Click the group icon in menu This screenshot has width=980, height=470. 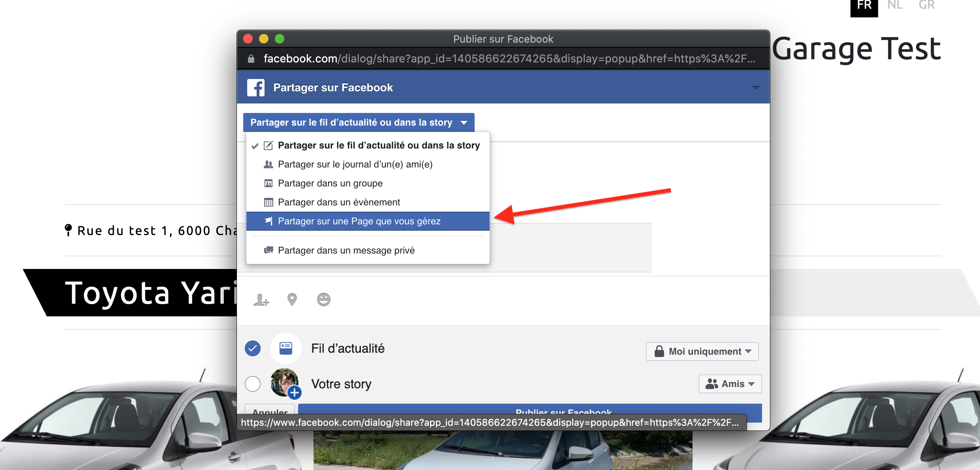(x=268, y=183)
